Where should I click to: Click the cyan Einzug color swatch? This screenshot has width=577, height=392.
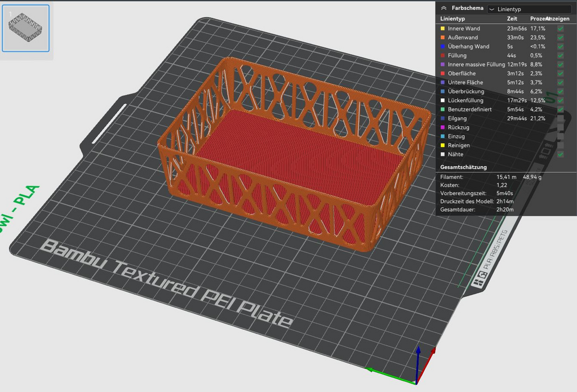pos(443,136)
